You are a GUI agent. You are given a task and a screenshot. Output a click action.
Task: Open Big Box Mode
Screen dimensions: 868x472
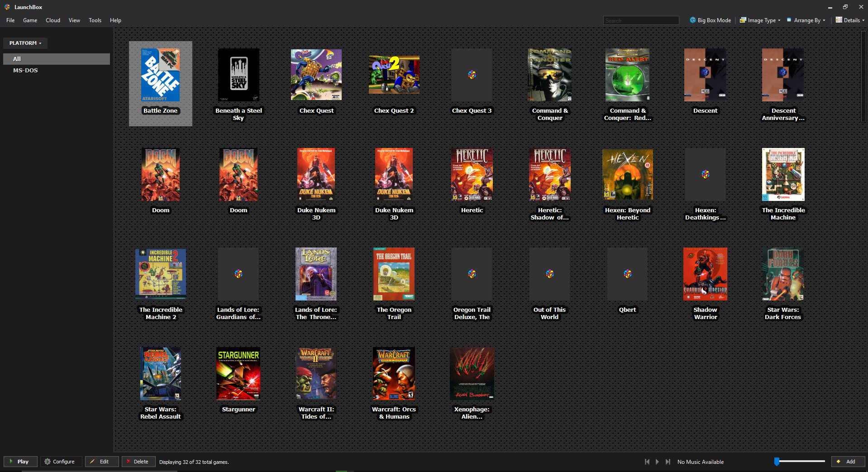coord(710,20)
